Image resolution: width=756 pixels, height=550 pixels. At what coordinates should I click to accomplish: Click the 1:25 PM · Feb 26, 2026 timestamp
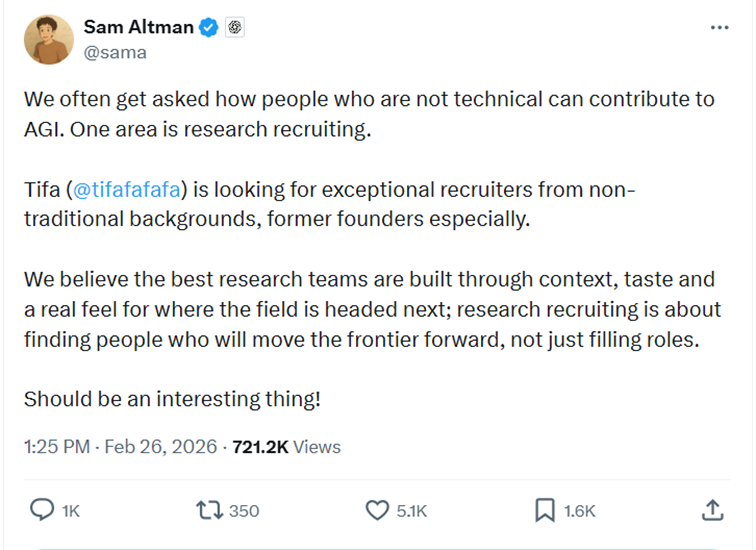[120, 447]
